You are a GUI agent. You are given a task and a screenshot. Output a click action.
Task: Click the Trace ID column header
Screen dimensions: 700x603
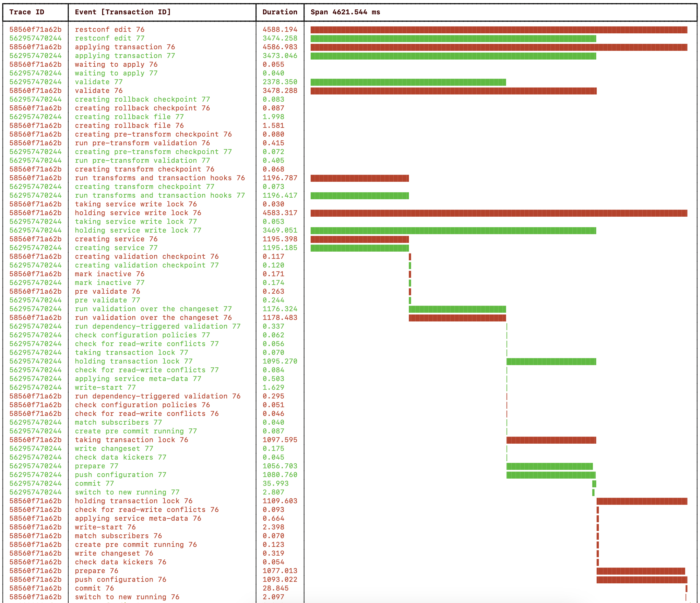pos(27,12)
